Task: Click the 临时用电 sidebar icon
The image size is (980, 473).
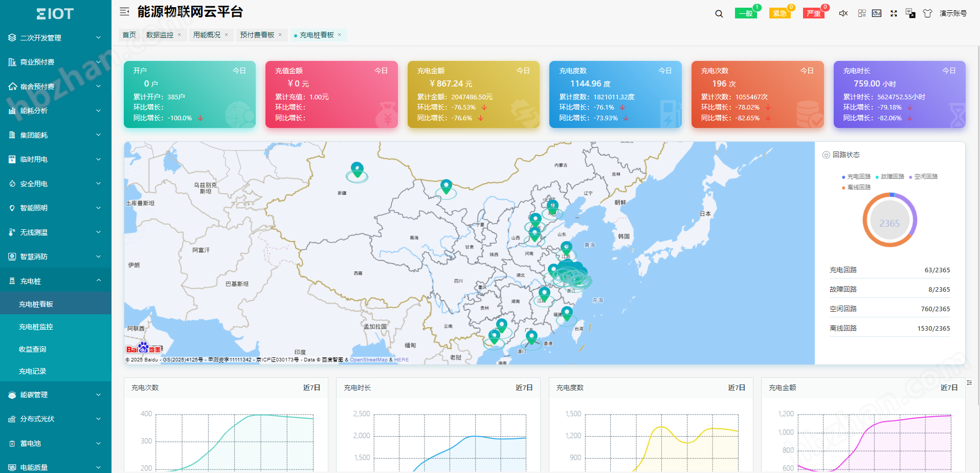Action: (x=12, y=159)
